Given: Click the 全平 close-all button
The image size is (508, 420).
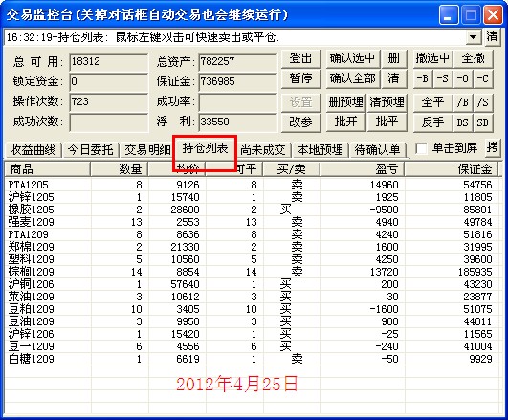Looking at the screenshot, I should (432, 102).
